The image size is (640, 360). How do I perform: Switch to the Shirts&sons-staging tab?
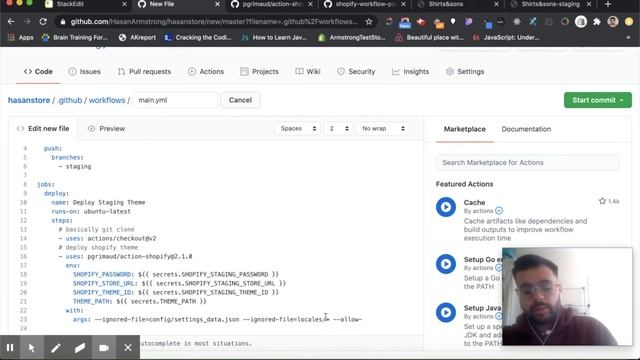[x=550, y=4]
